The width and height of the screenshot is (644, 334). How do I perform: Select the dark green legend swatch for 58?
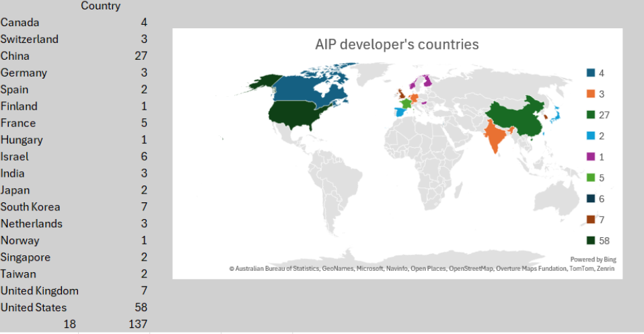pyautogui.click(x=590, y=240)
